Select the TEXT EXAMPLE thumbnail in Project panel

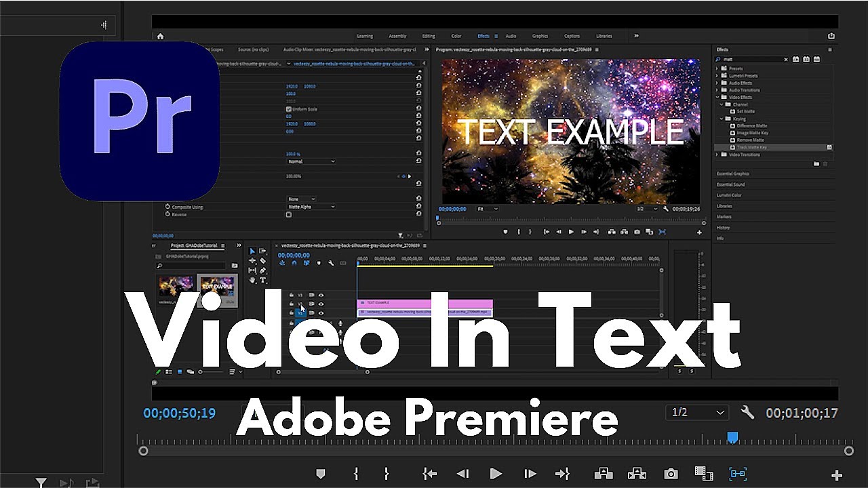tap(217, 287)
